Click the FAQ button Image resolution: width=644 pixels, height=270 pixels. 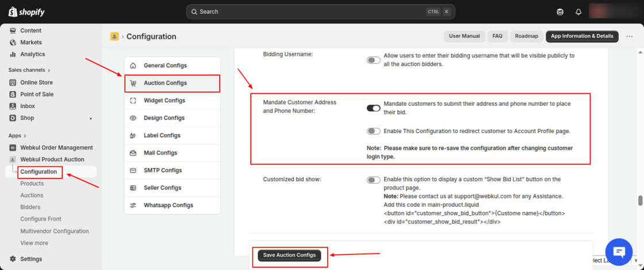pyautogui.click(x=497, y=36)
